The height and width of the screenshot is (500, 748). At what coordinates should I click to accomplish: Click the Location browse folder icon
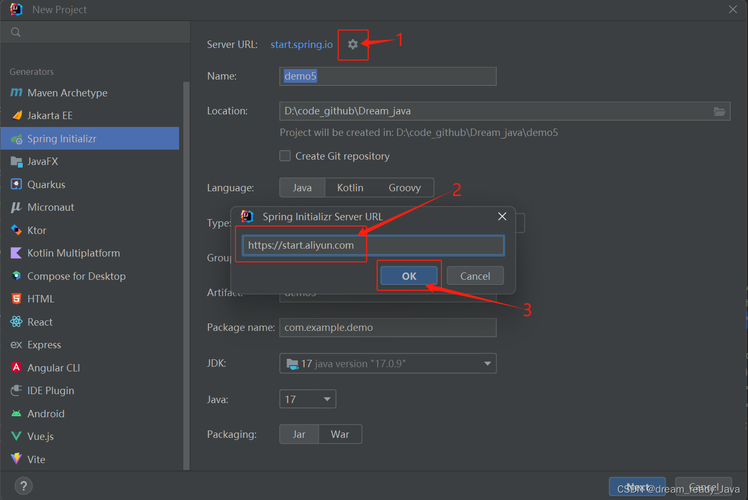720,112
